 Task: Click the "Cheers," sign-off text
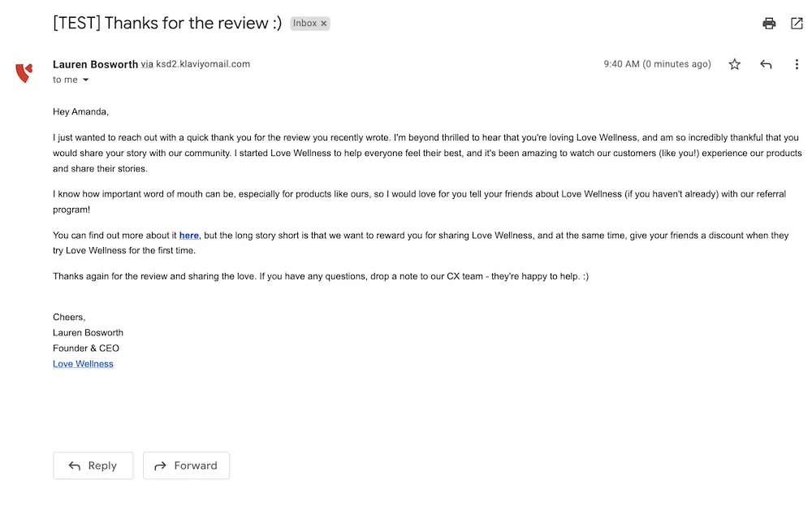pyautogui.click(x=69, y=318)
